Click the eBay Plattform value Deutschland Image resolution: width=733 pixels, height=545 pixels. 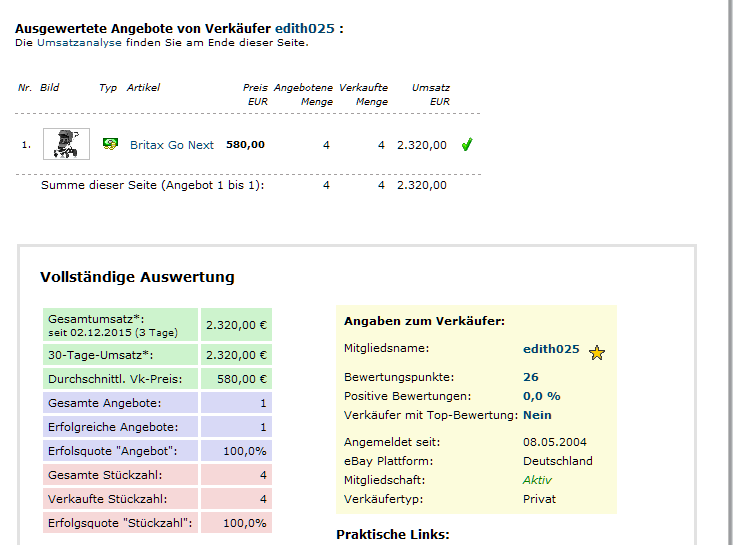[x=558, y=461]
